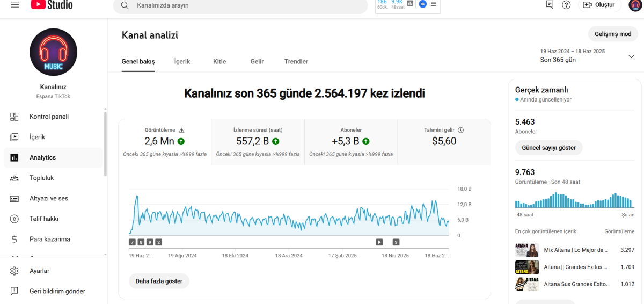Click the timeline marker labeled 7
Viewport: 644px width, 304px height.
[x=132, y=242]
